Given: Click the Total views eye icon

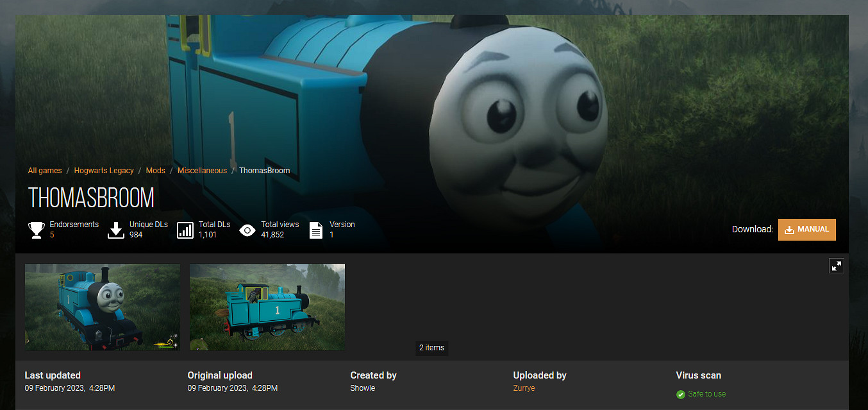Looking at the screenshot, I should (x=247, y=230).
